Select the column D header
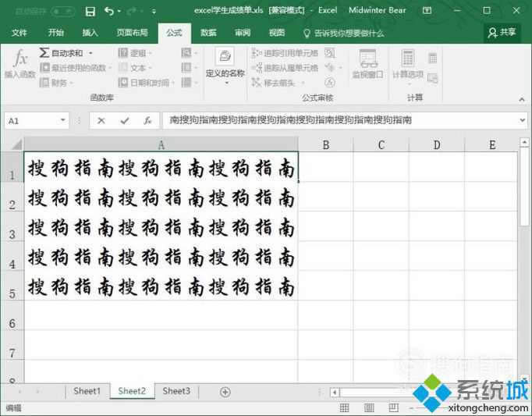The image size is (532, 416). 437,145
